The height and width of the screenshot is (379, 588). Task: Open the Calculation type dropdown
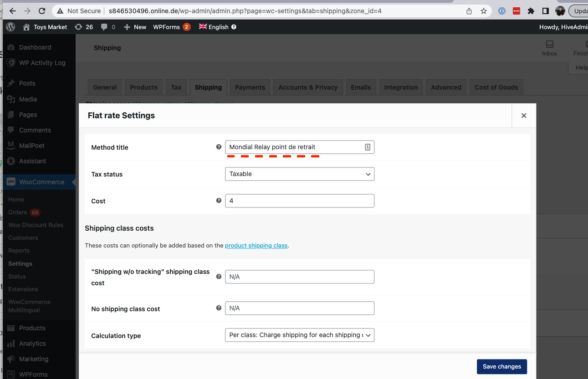point(299,335)
